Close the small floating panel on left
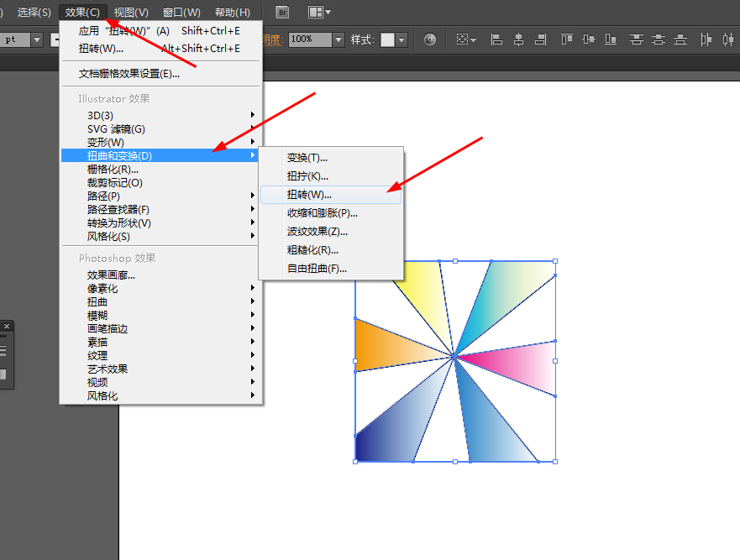Screen dimensions: 740x560 click(x=7, y=326)
